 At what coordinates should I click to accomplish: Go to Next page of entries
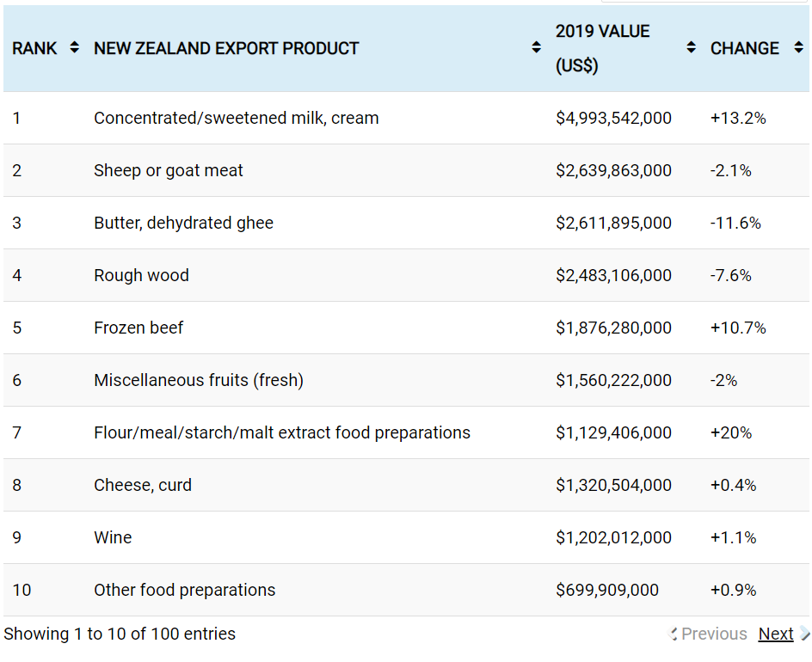coord(775,634)
